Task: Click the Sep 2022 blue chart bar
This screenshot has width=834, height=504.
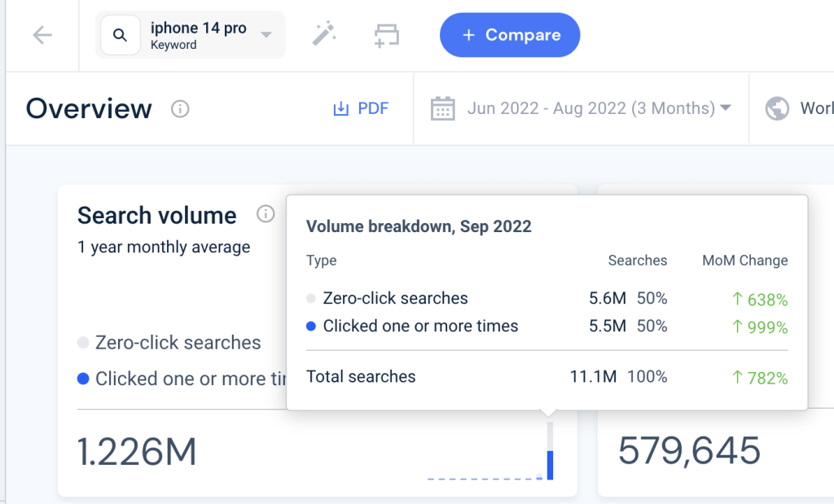Action: point(550,465)
